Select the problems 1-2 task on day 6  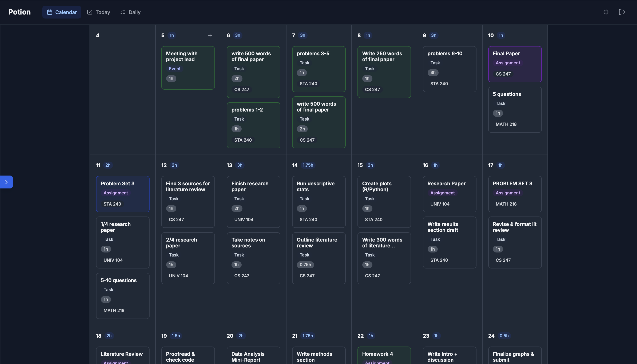(253, 125)
